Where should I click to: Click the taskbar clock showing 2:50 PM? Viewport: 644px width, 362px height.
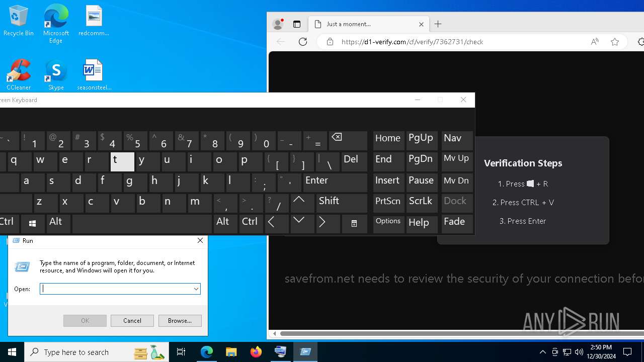(x=601, y=352)
